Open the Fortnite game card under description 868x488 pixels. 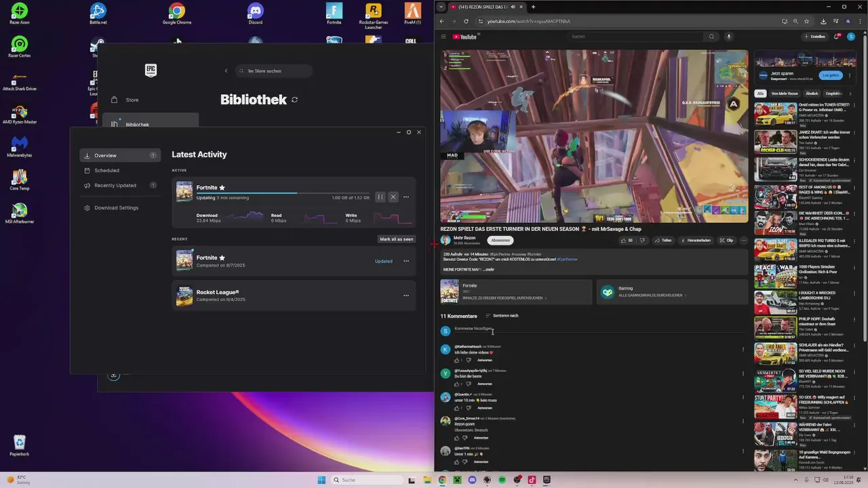pos(516,291)
